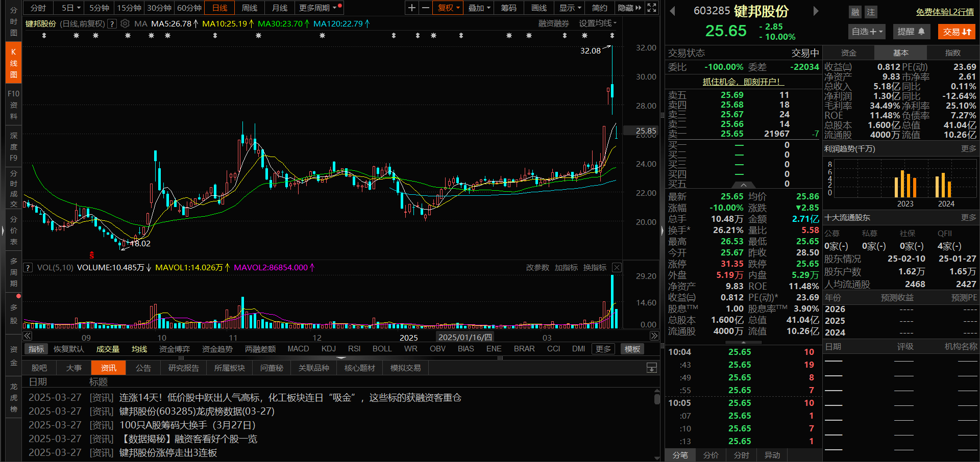
Task: Click 更多 next to 利润趋势
Action: [x=968, y=148]
